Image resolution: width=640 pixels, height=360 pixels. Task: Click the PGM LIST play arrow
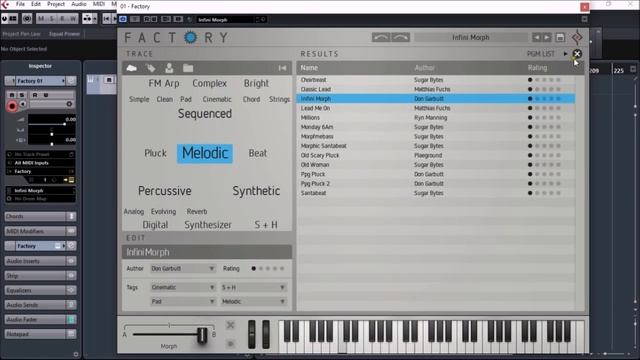tap(565, 54)
